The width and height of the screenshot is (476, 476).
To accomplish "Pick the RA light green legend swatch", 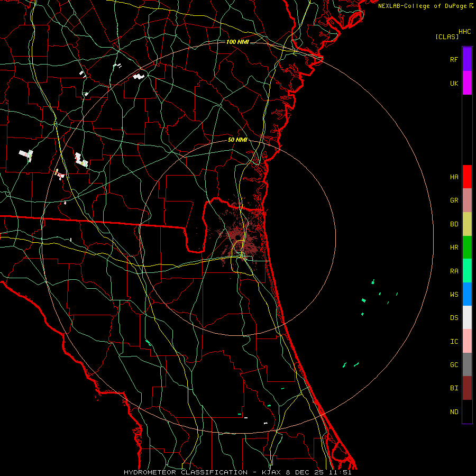I will (x=467, y=271).
